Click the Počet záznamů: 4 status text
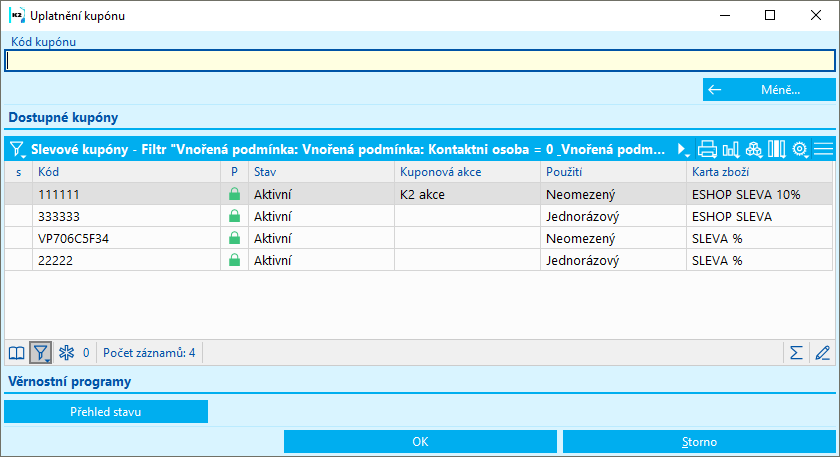This screenshot has width=840, height=457. [149, 353]
